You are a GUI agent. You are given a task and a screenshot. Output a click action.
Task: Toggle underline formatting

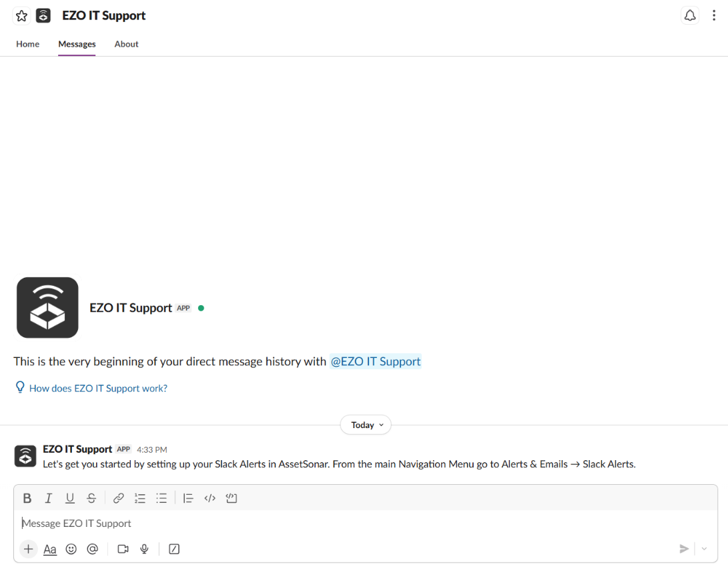(69, 498)
